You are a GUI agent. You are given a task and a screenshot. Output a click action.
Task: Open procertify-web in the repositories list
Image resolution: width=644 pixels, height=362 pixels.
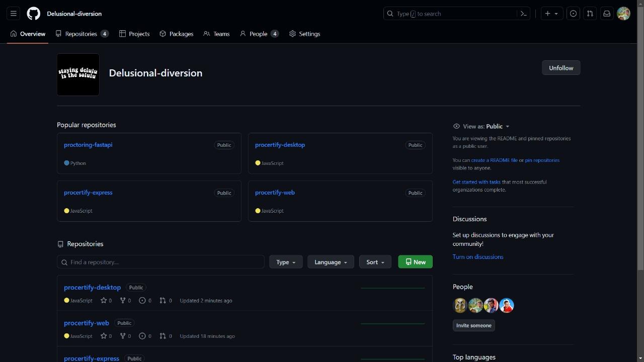point(87,323)
